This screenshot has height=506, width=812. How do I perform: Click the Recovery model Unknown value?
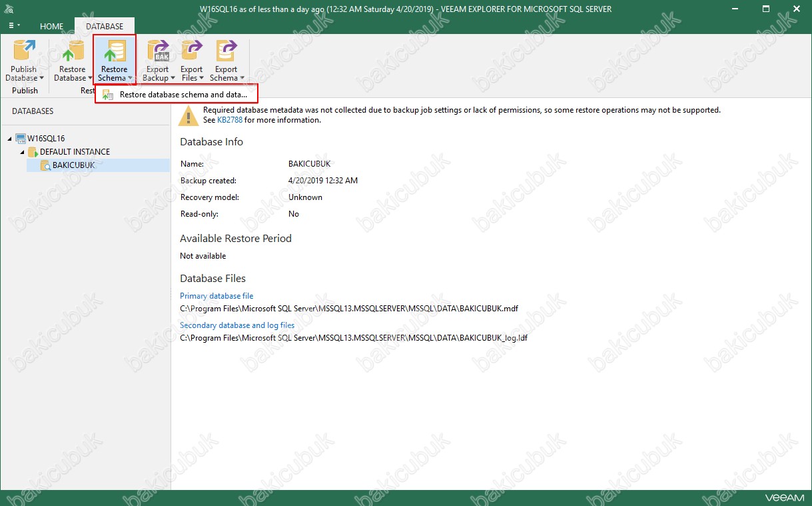pyautogui.click(x=305, y=197)
